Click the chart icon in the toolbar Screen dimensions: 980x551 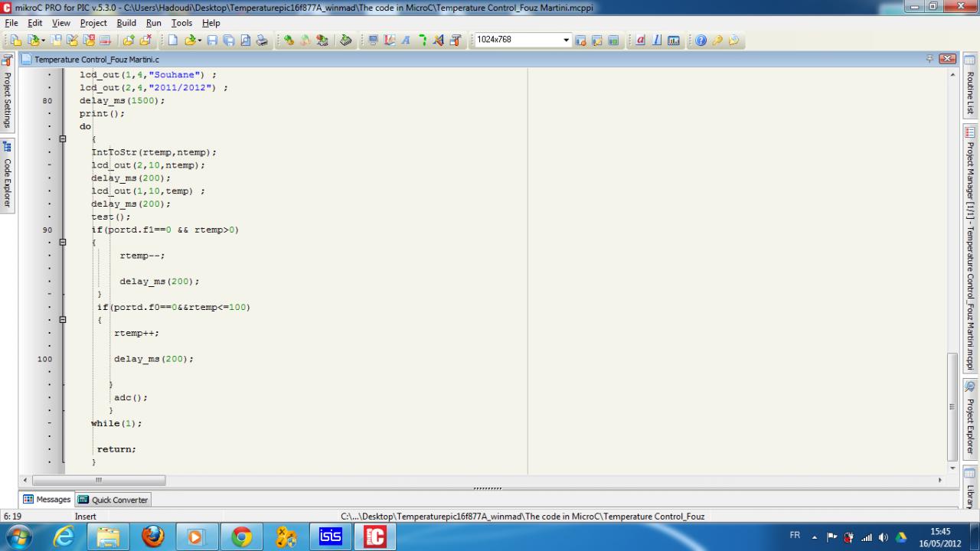(674, 41)
